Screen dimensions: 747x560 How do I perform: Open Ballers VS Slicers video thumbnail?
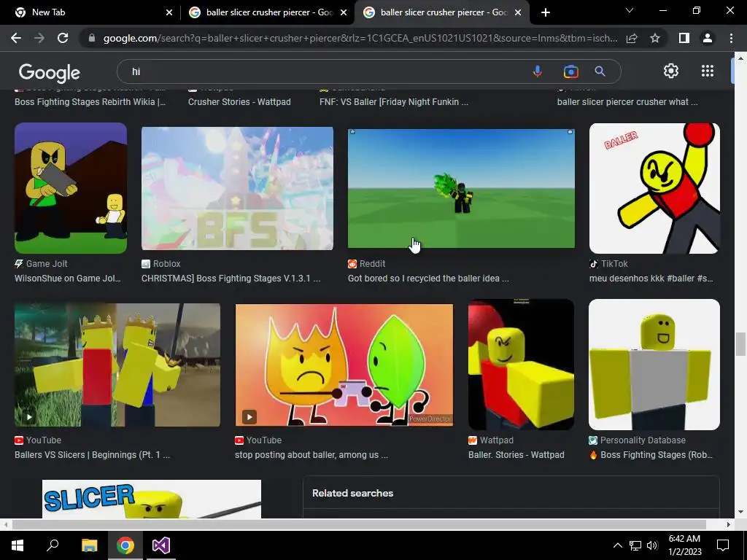coord(117,365)
